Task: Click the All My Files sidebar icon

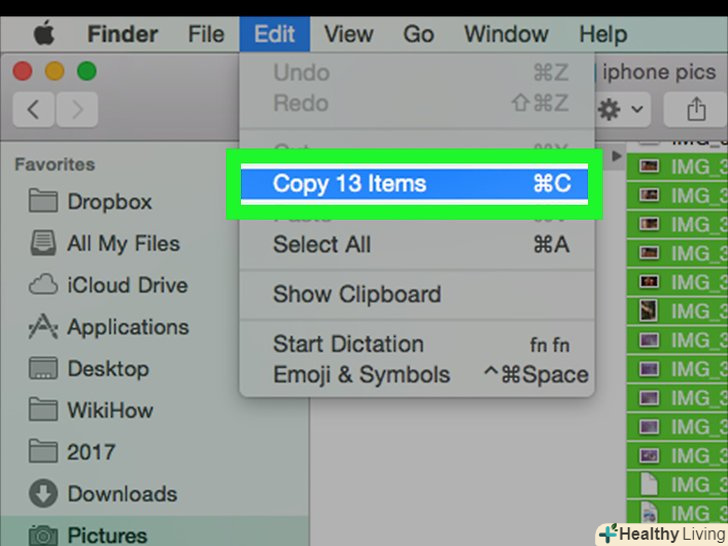Action: click(x=43, y=244)
